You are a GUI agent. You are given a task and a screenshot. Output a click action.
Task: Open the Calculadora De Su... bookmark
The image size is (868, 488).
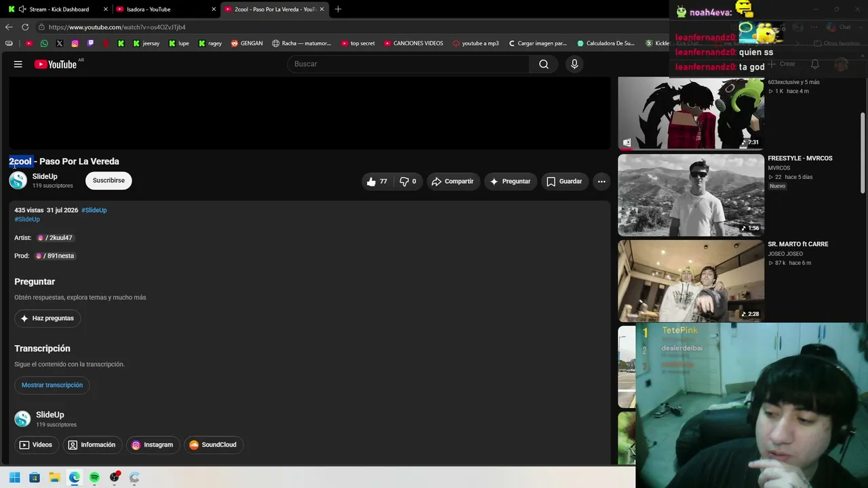coord(606,43)
